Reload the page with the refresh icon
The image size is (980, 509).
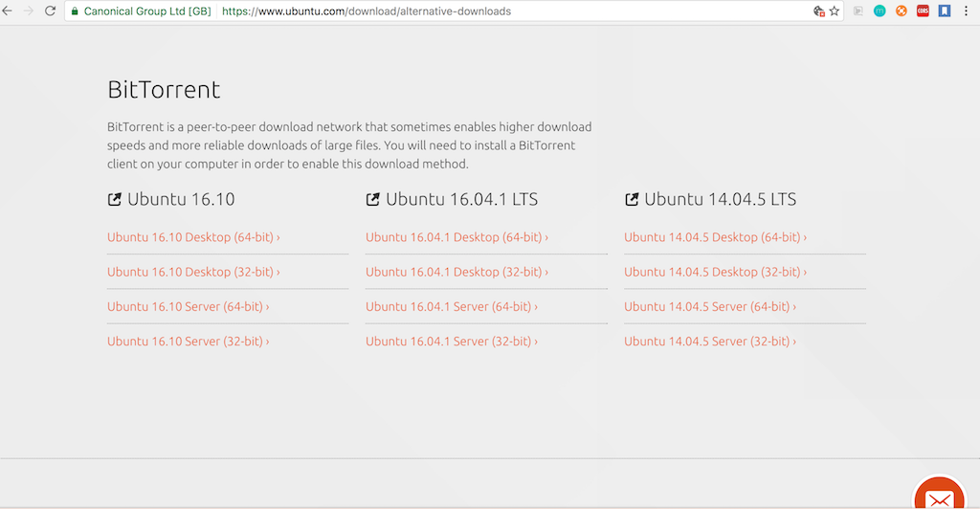[x=50, y=11]
